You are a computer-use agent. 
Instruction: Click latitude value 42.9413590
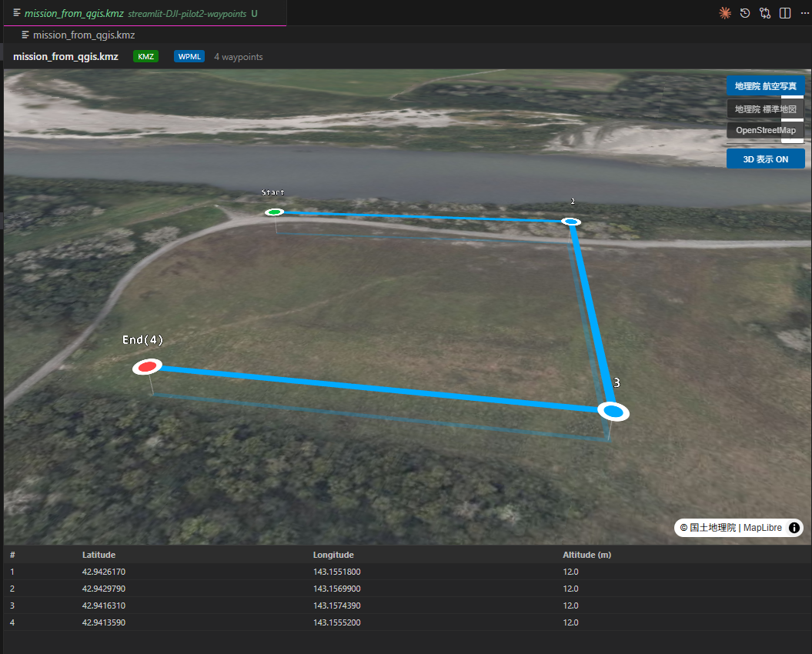(104, 622)
